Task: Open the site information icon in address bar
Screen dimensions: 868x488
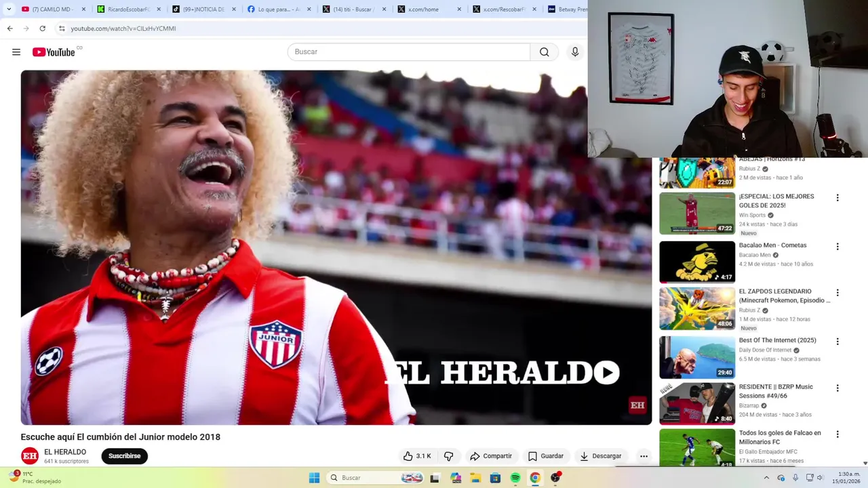Action: pos(62,28)
